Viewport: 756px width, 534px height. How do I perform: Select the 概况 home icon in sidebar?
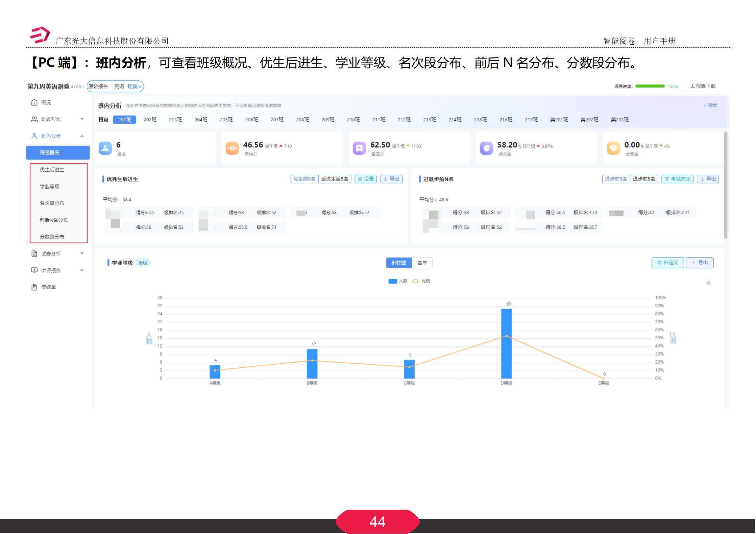[35, 103]
